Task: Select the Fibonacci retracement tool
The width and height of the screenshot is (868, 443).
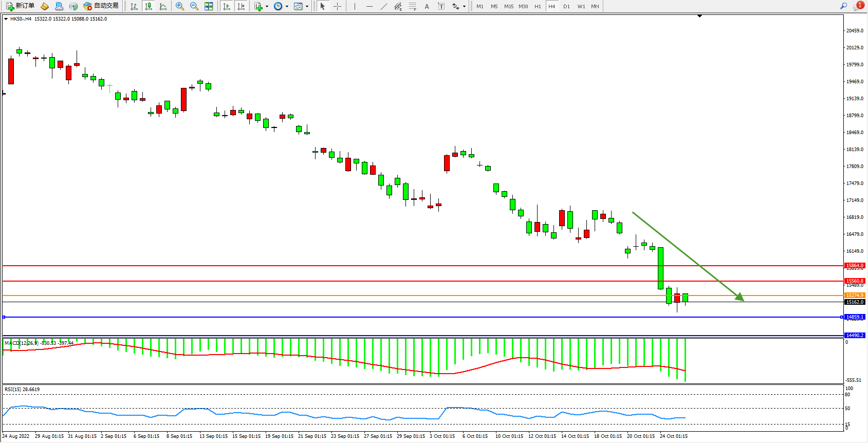Action: coord(412,6)
